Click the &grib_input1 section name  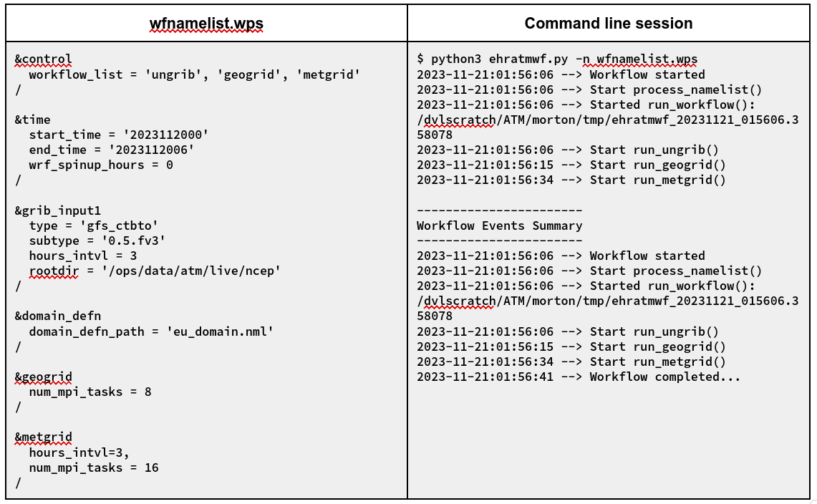pos(58,210)
